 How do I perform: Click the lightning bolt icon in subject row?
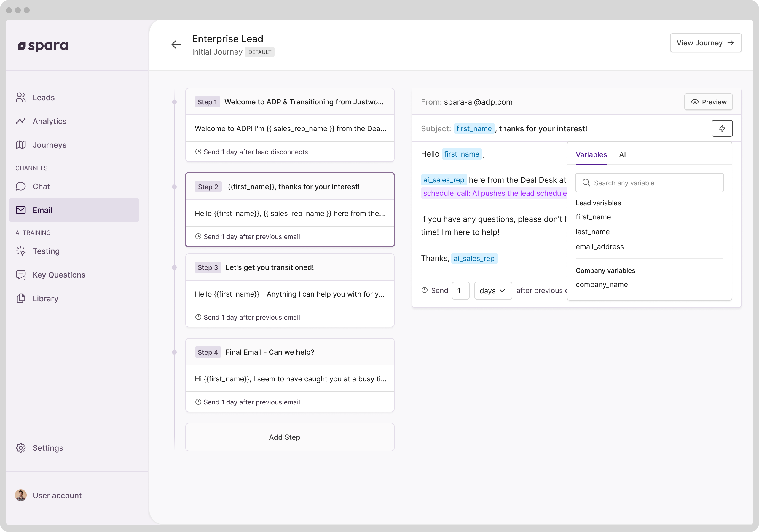722,128
